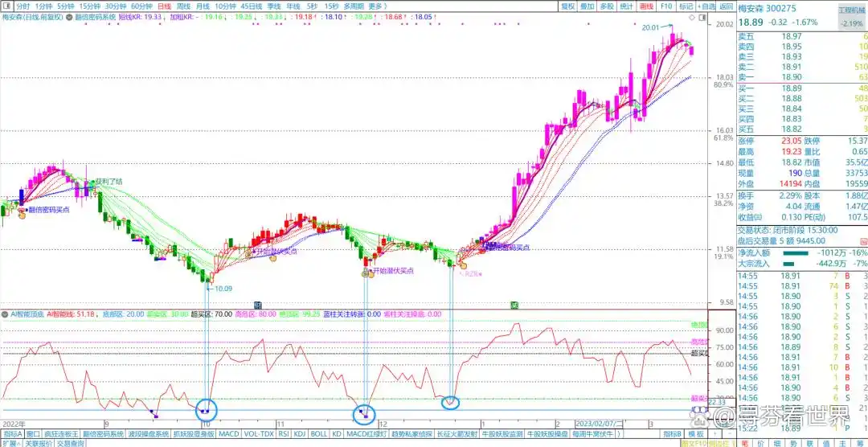This screenshot has width=868, height=447.
Task: Click the 叠加 overlay button
Action: [x=588, y=6]
